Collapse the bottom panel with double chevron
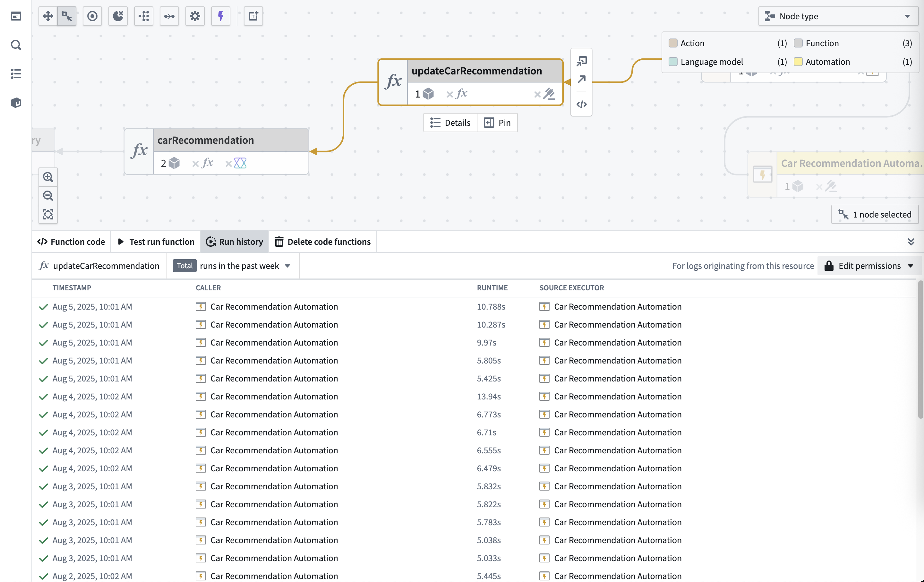The width and height of the screenshot is (924, 582). (911, 242)
